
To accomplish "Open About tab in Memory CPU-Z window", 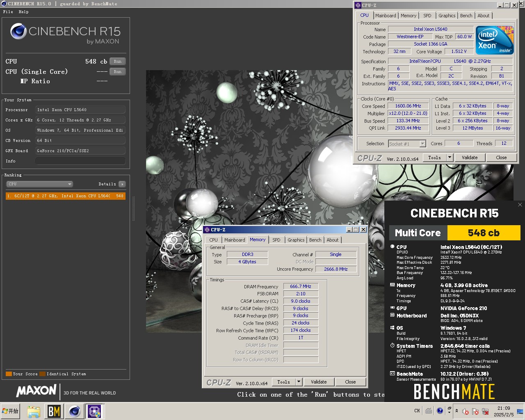I will point(333,240).
